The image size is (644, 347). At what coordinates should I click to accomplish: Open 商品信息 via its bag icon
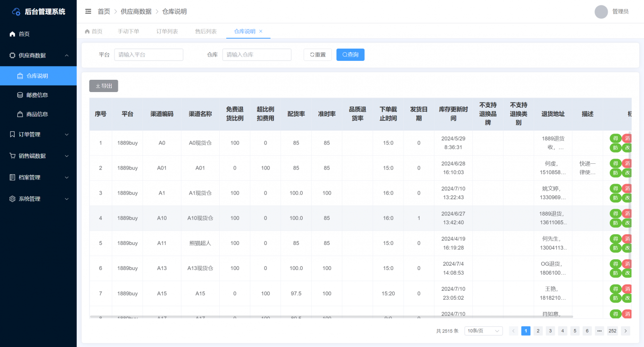tap(20, 114)
